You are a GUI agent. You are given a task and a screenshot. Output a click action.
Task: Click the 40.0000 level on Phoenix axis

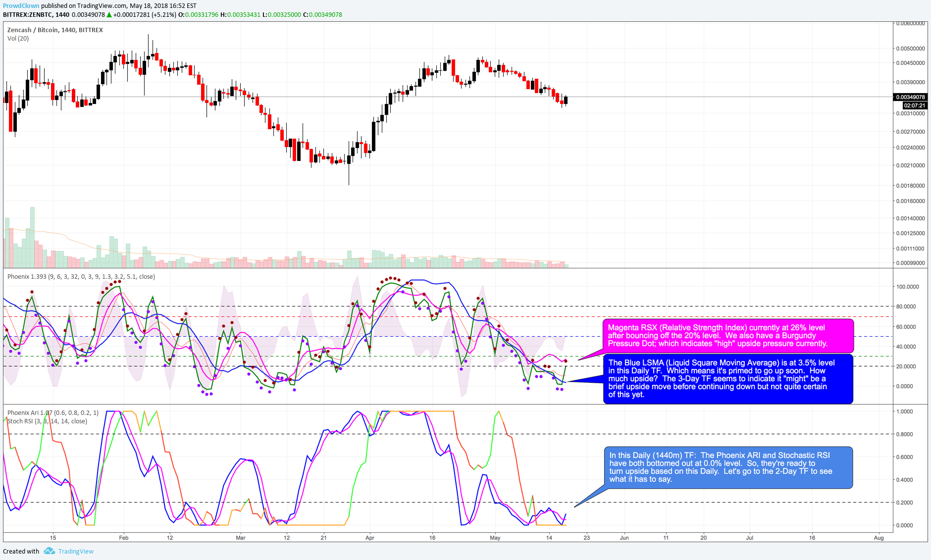(907, 347)
